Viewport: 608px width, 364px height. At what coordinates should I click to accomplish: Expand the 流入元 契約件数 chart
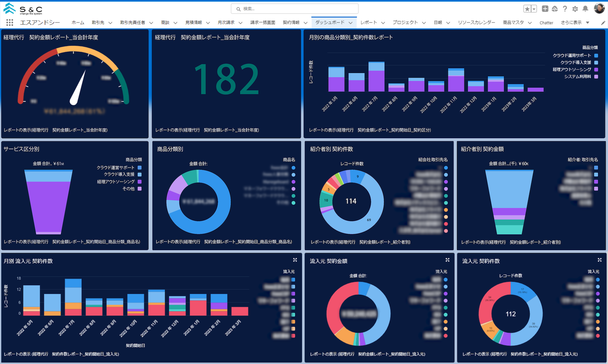point(600,260)
